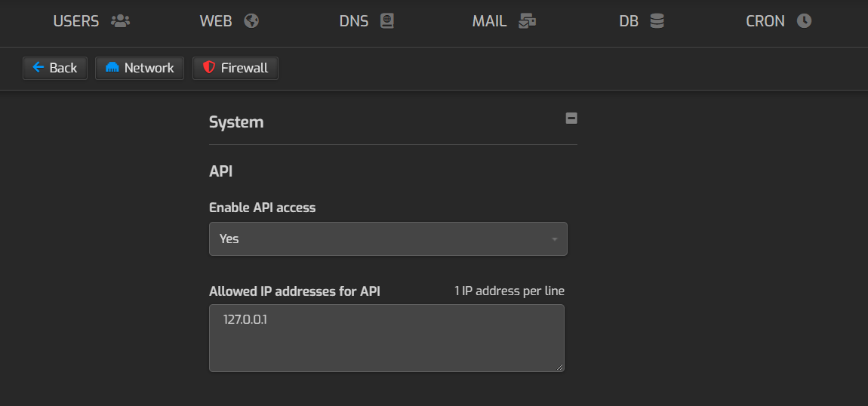Viewport: 868px width, 406px height.
Task: Click the dropdown arrow beside Yes
Action: pyautogui.click(x=554, y=239)
